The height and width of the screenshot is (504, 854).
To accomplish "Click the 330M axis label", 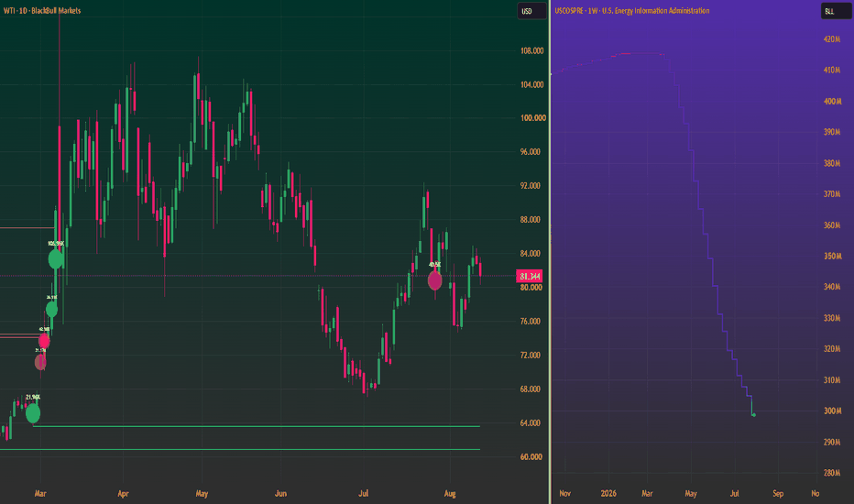I will [x=832, y=318].
